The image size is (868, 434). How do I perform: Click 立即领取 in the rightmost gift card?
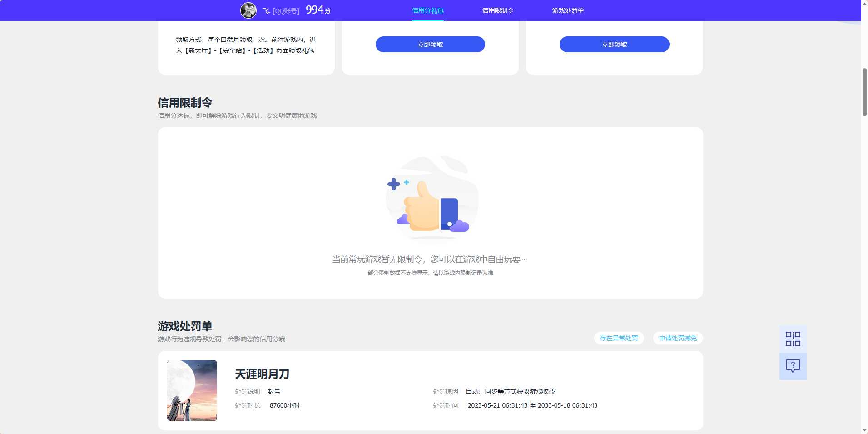pyautogui.click(x=614, y=45)
